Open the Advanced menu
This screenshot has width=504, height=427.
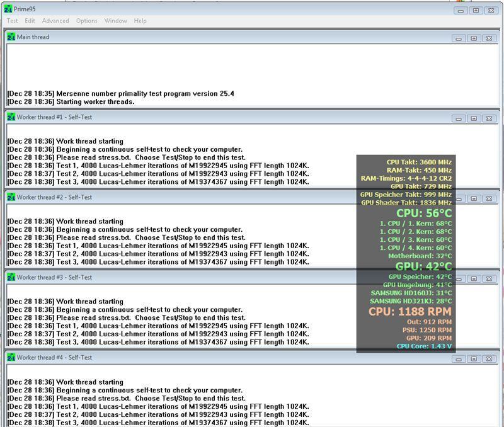(x=55, y=21)
